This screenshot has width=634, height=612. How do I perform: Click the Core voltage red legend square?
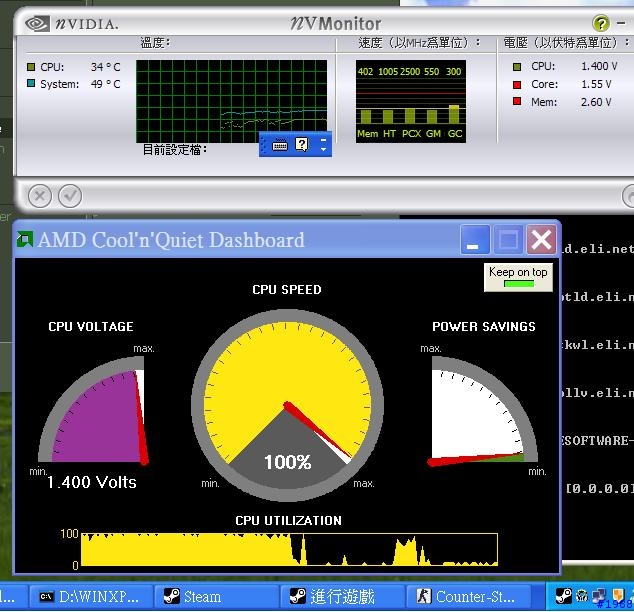click(517, 84)
